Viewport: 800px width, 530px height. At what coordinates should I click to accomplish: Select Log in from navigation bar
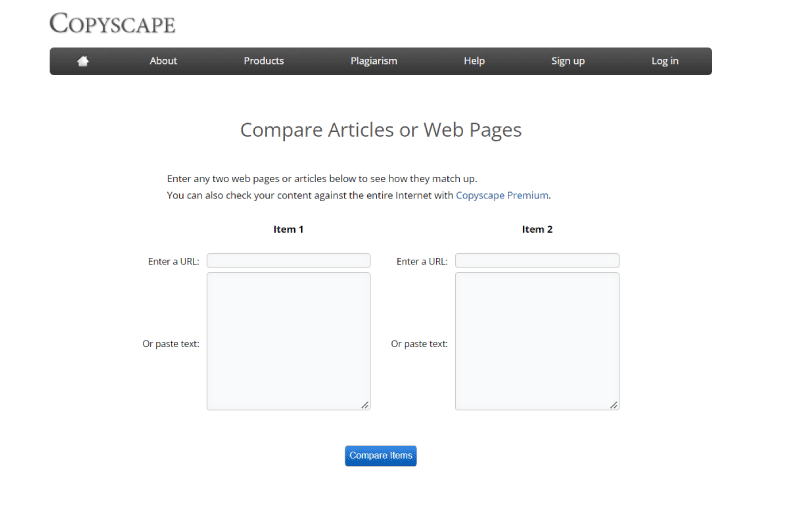665,61
